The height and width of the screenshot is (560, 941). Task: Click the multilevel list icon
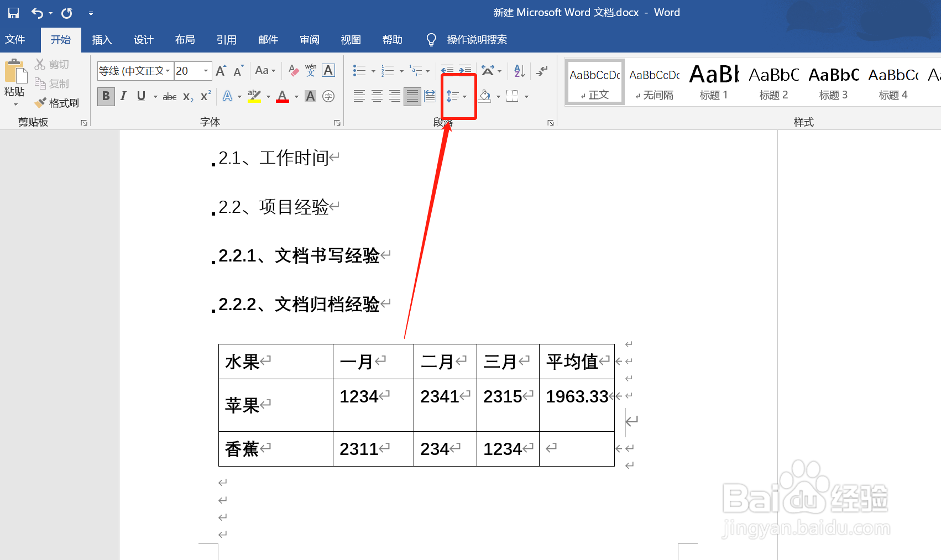[x=416, y=71]
